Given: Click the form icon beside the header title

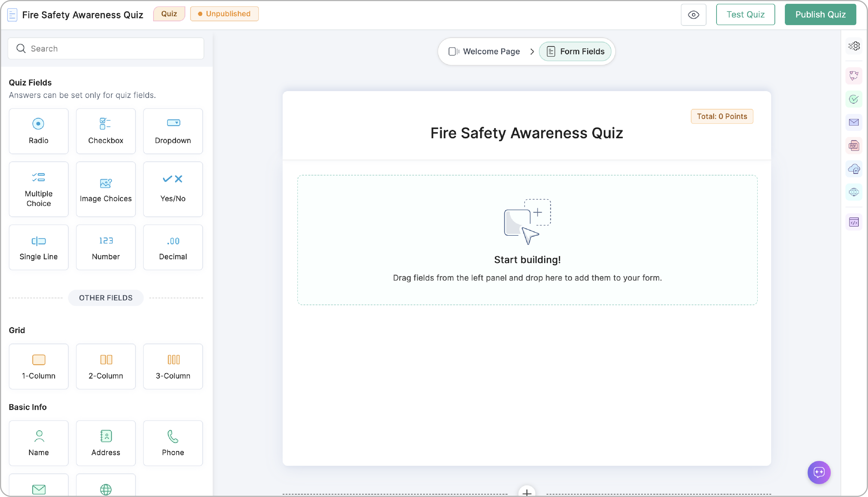Looking at the screenshot, I should [12, 15].
